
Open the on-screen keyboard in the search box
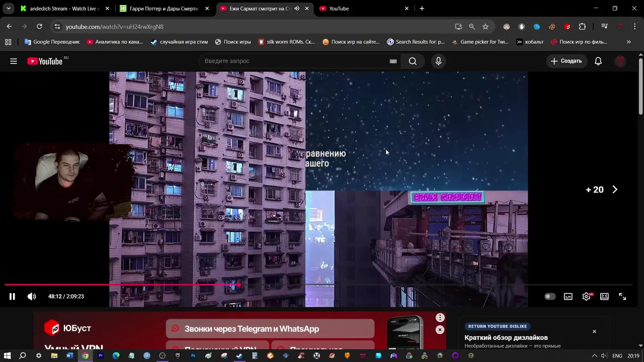tap(393, 61)
